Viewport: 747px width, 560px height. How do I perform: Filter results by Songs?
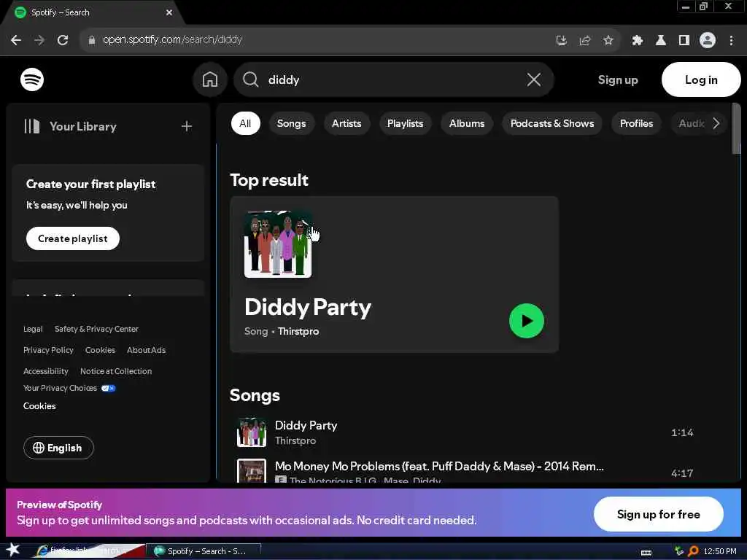point(291,123)
